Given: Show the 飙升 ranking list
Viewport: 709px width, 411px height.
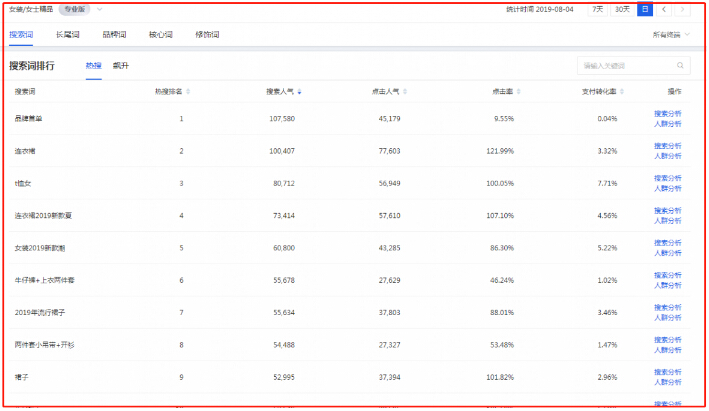Looking at the screenshot, I should pyautogui.click(x=121, y=66).
